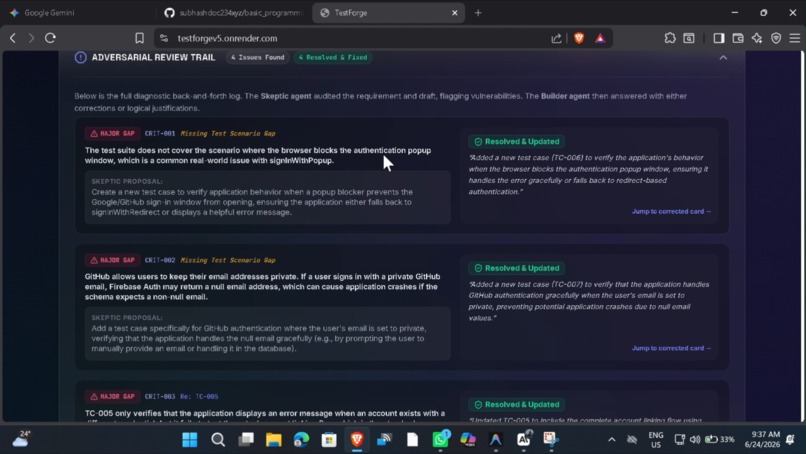Open the clock showing 9:37 AM
The image size is (806, 454).
(762, 440)
